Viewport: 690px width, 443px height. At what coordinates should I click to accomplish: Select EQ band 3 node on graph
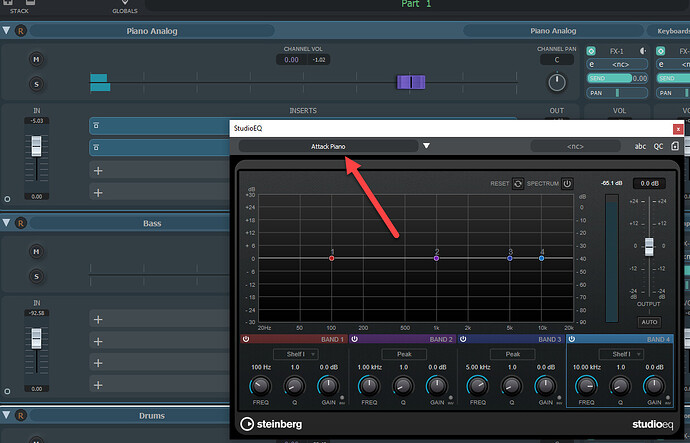[x=510, y=258]
